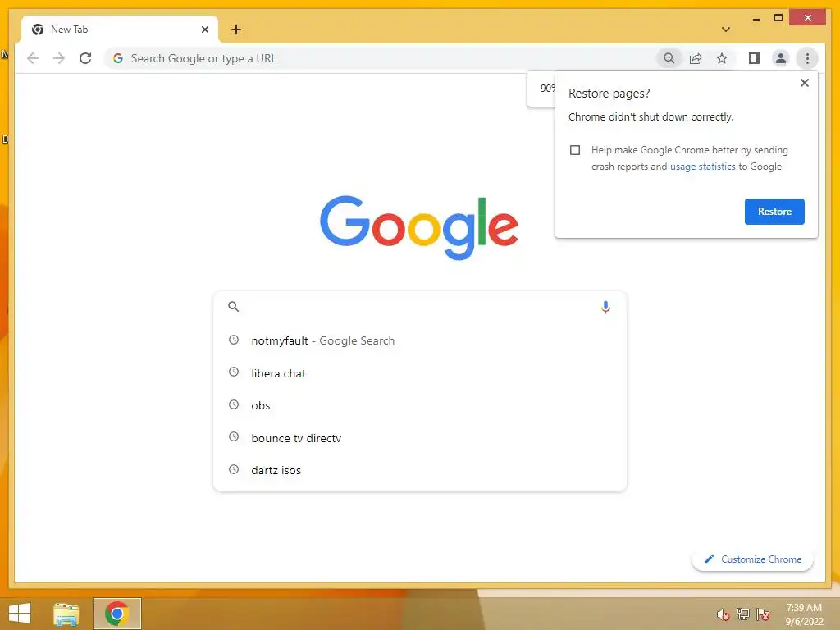Click the forward navigation arrow

tap(59, 58)
